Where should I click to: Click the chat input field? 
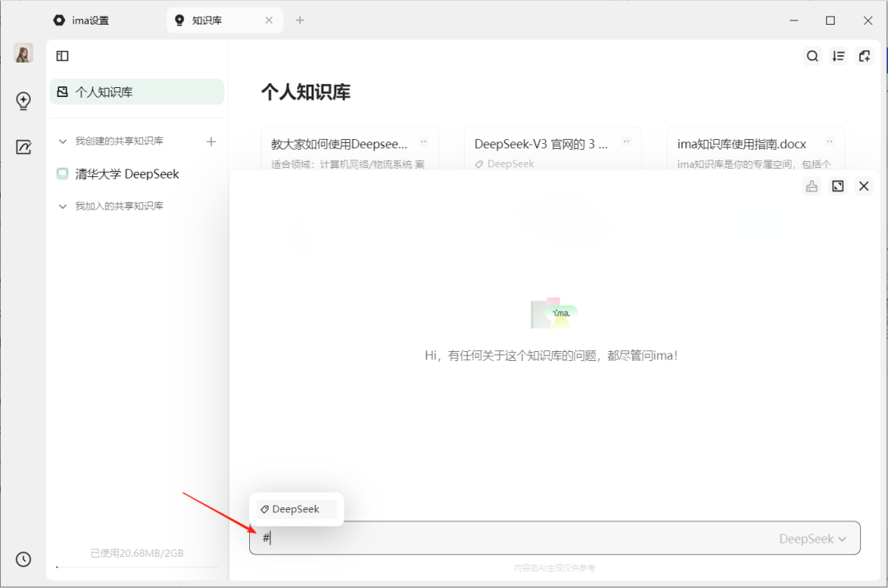click(x=554, y=538)
